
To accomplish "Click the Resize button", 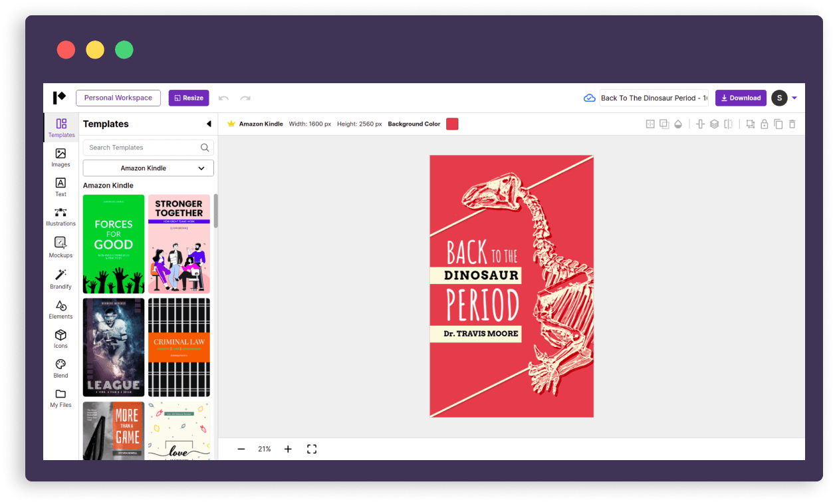I will [x=189, y=98].
